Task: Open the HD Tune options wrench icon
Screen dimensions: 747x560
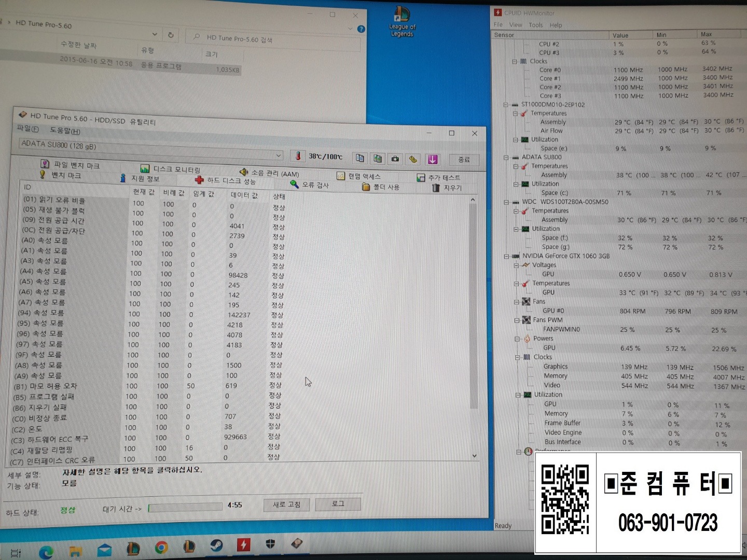Action: click(x=413, y=159)
